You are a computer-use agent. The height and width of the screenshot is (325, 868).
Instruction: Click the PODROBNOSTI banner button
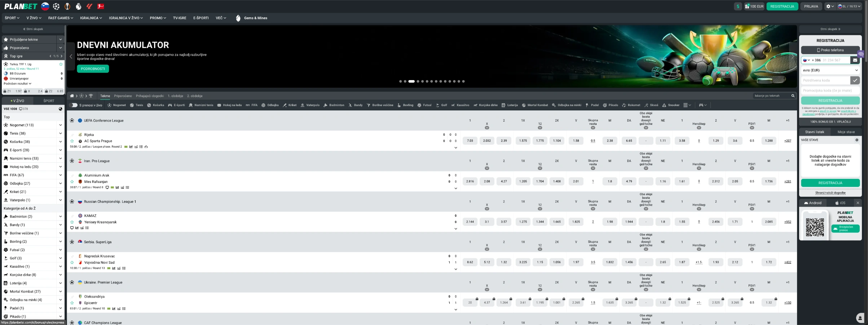pos(93,69)
